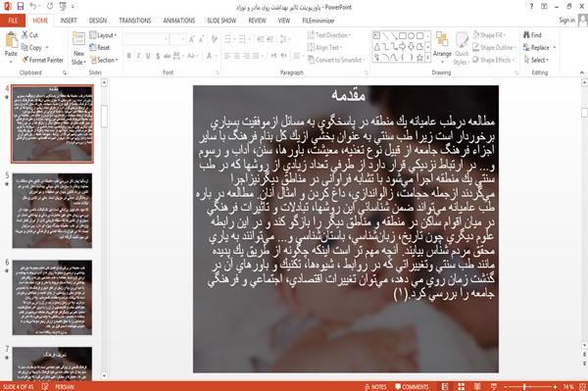Click the Find binoculars icon
This screenshot has height=391, width=588.
click(x=526, y=35)
